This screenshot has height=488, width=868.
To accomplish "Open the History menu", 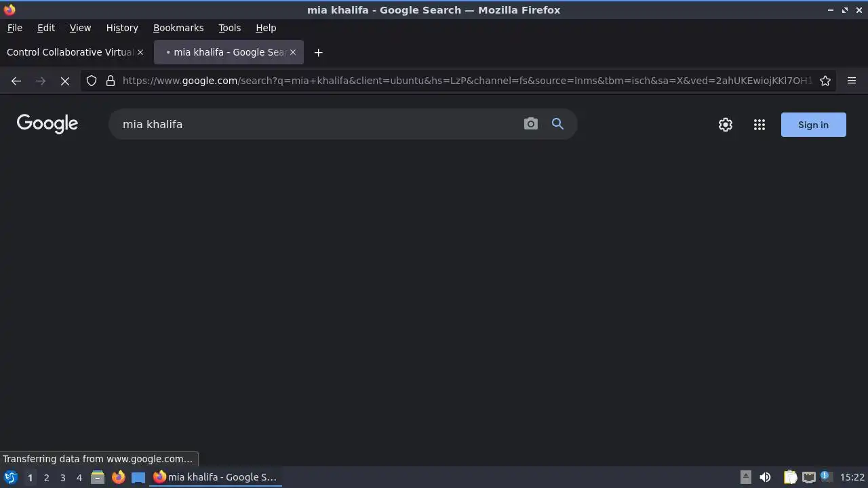I will [x=122, y=28].
